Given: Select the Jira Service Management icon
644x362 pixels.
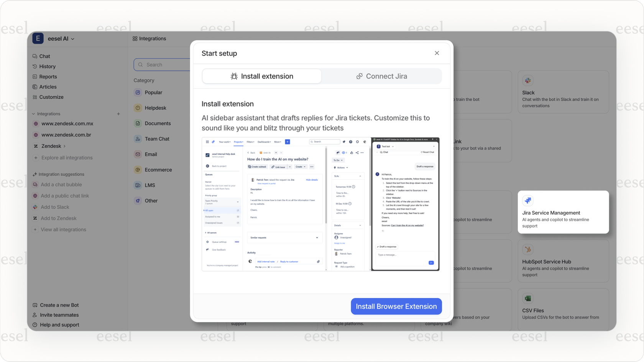Looking at the screenshot, I should pyautogui.click(x=528, y=200).
